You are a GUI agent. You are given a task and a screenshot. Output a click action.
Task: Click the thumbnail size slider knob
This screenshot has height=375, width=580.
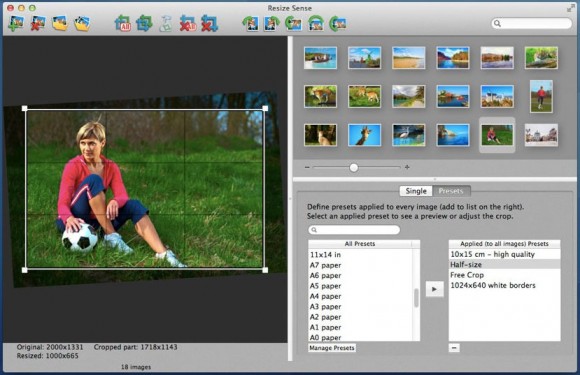(354, 168)
